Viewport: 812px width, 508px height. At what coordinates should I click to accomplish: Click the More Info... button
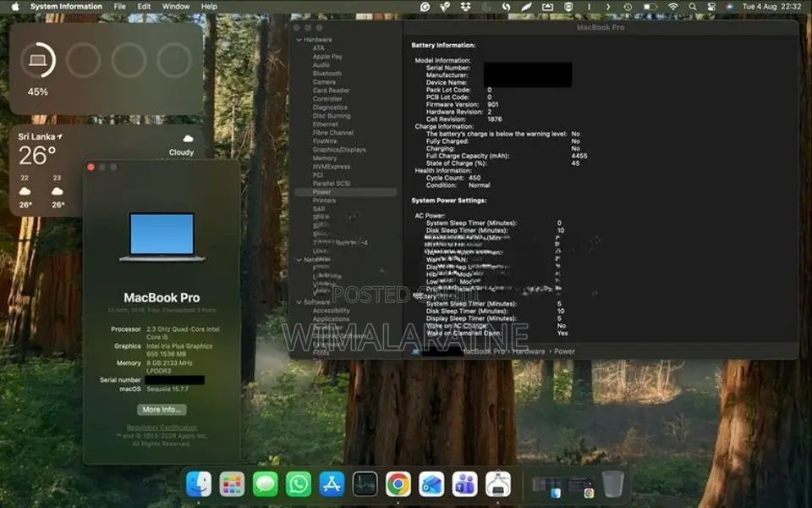tap(162, 410)
